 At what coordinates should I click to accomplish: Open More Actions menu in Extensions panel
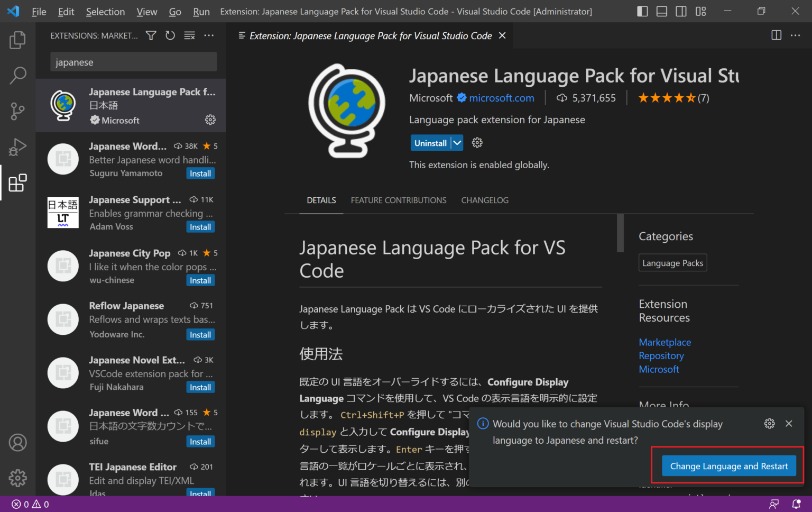[209, 35]
